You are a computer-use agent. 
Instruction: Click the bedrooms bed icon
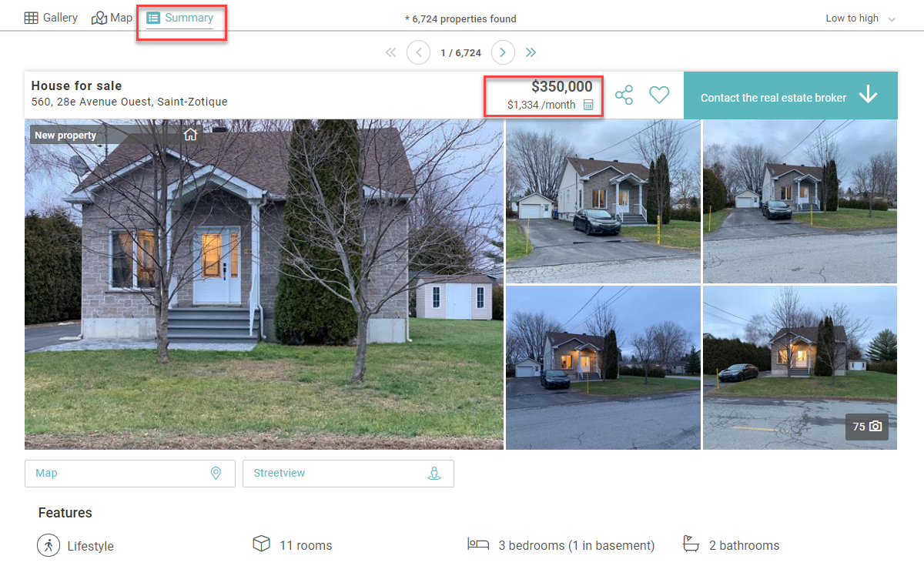478,544
